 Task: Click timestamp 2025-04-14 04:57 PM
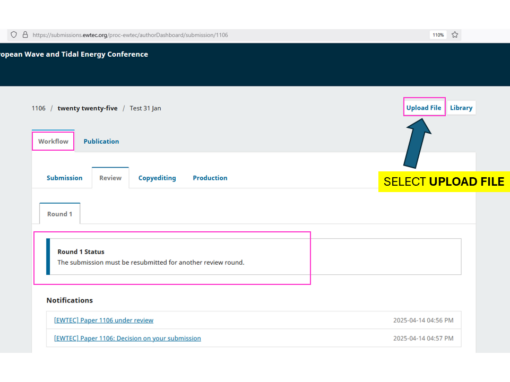point(423,338)
